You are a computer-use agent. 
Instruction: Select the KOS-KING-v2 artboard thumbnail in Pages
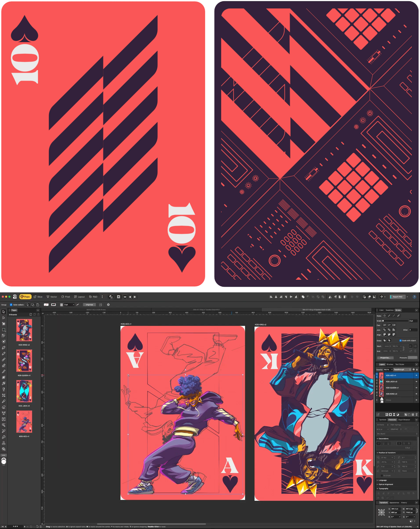[24, 330]
